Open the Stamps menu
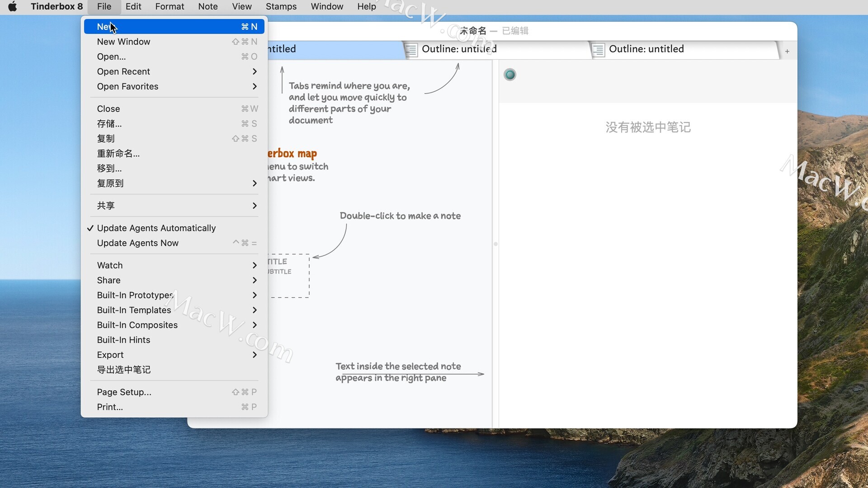 281,6
